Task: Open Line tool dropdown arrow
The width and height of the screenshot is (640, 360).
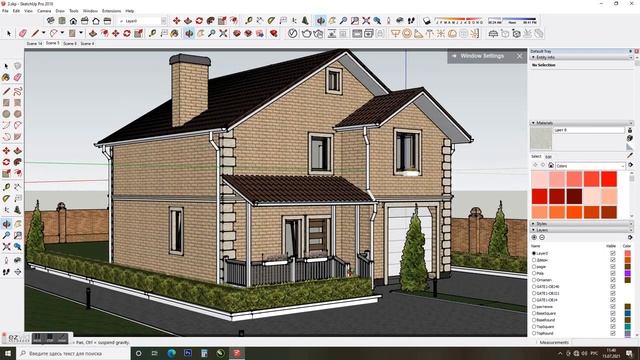Action: coord(43,33)
